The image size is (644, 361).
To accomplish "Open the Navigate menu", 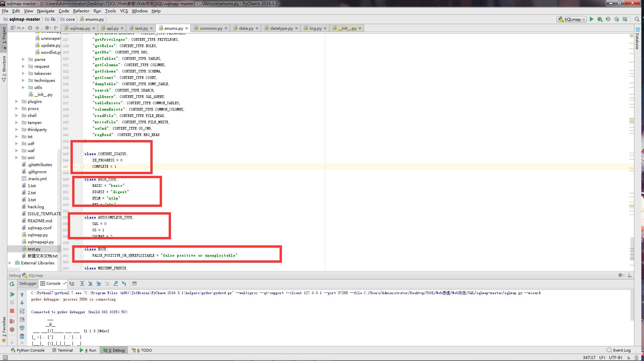I will pos(45,11).
